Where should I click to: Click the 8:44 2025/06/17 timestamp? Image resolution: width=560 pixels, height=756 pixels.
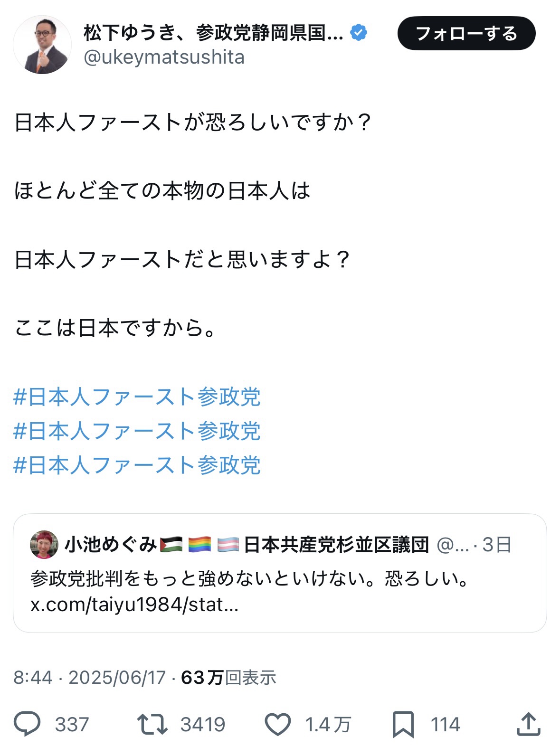[89, 677]
